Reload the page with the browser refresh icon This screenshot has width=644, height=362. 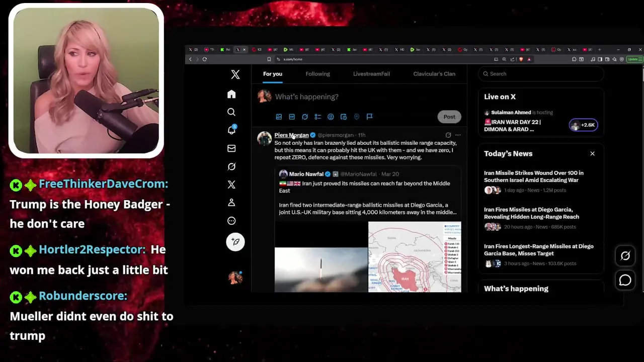click(205, 59)
